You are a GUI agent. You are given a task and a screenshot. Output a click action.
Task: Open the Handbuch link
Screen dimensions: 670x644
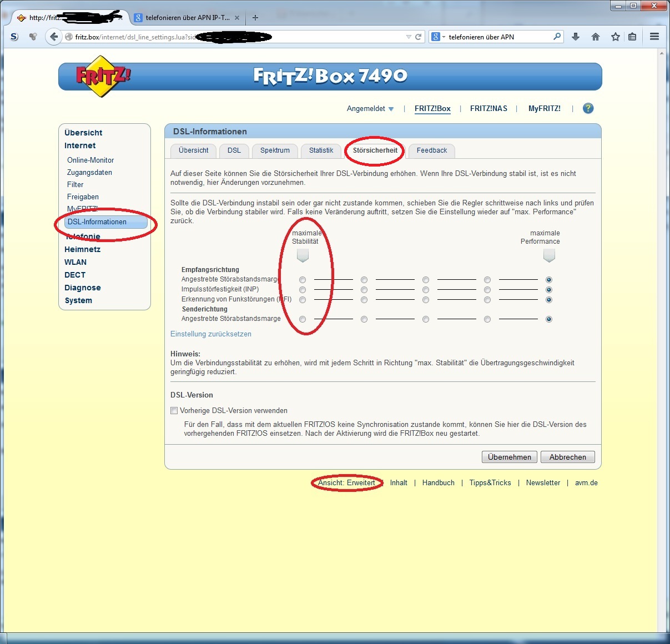coord(439,483)
